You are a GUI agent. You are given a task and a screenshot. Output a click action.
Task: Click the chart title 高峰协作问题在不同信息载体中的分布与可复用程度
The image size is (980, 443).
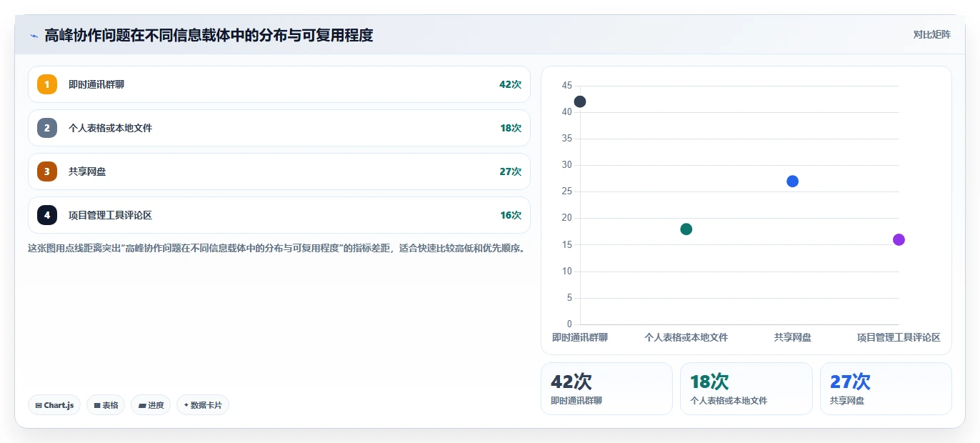coord(209,35)
